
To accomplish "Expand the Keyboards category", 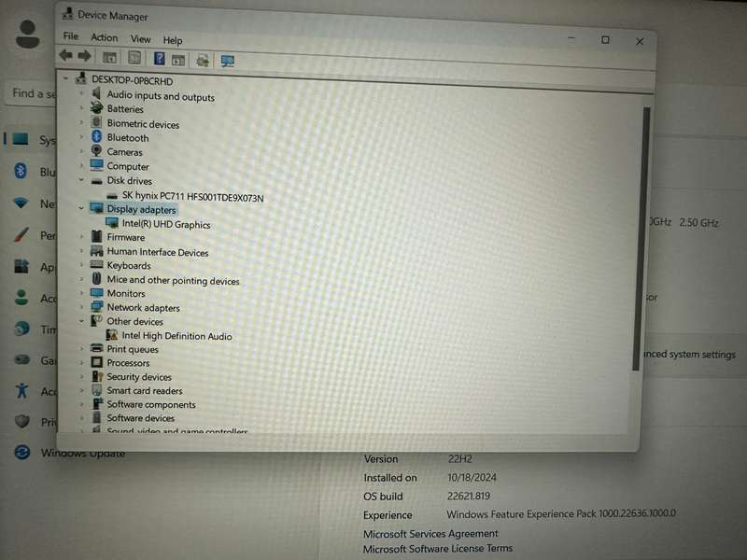I will [81, 265].
